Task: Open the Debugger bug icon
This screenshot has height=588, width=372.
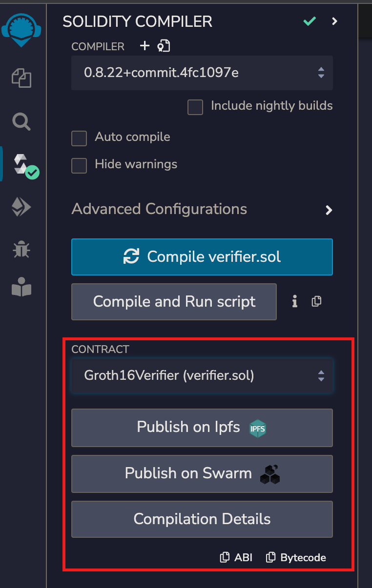Action: [x=21, y=249]
